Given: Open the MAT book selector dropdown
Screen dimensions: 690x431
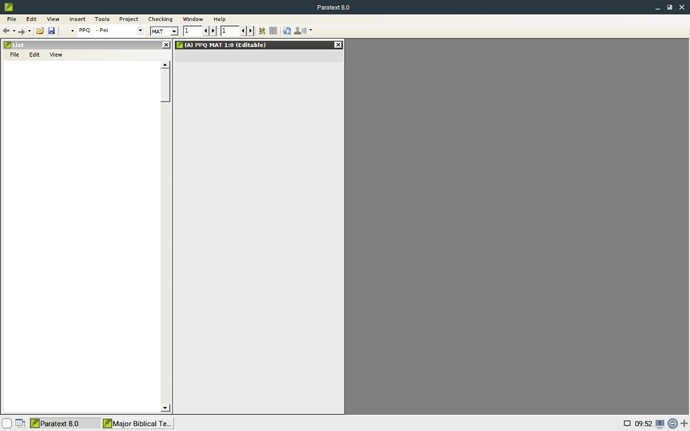Looking at the screenshot, I should coord(174,31).
